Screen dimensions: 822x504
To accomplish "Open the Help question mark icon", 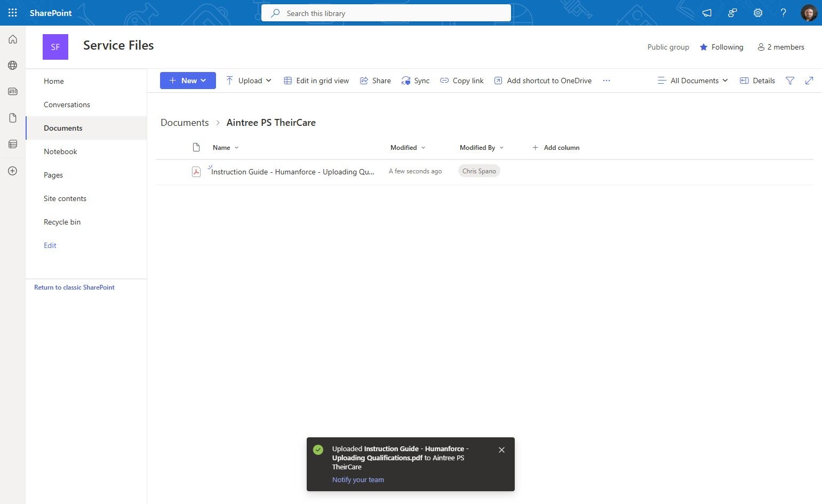I will pos(783,13).
